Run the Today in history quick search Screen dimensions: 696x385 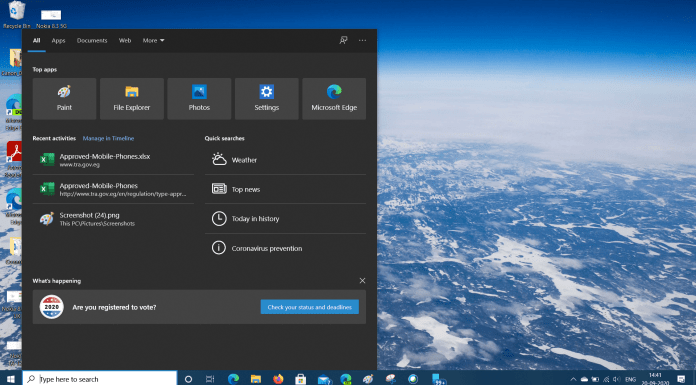coord(285,219)
